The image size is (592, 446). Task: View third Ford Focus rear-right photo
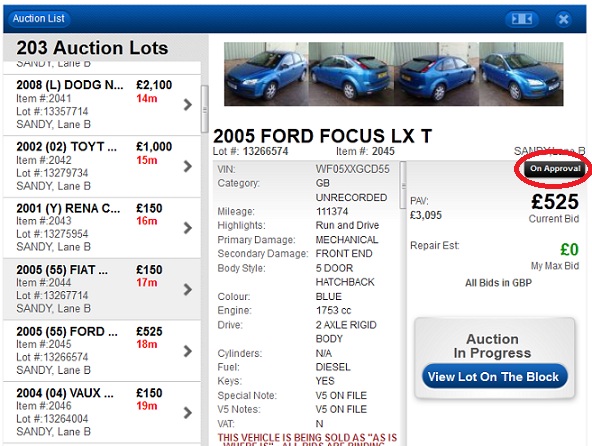click(x=436, y=74)
